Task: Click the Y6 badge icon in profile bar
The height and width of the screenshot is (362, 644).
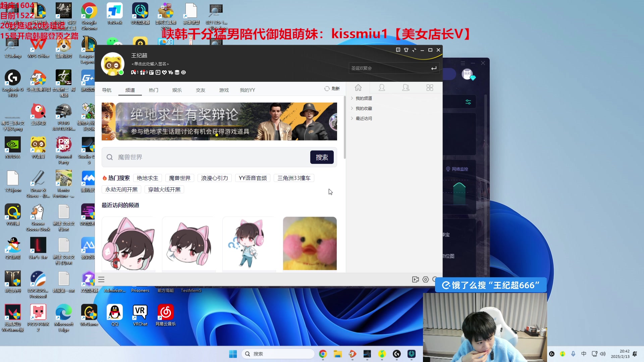Action: (x=171, y=72)
